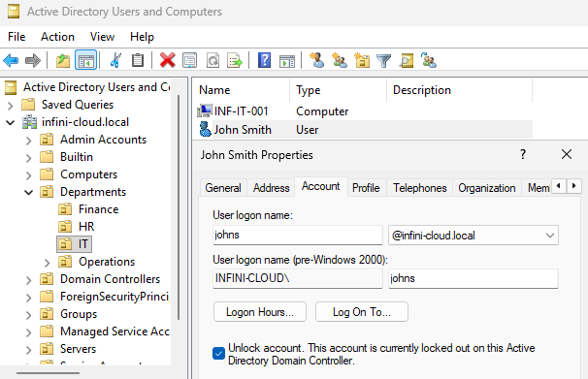Click the User logon name field
The height and width of the screenshot is (379, 588).
point(297,235)
